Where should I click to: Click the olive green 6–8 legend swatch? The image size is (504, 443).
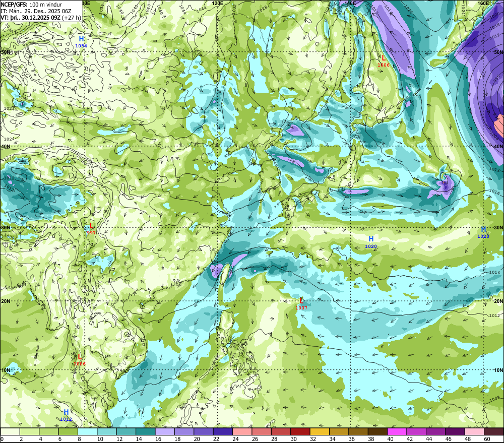(x=68, y=431)
